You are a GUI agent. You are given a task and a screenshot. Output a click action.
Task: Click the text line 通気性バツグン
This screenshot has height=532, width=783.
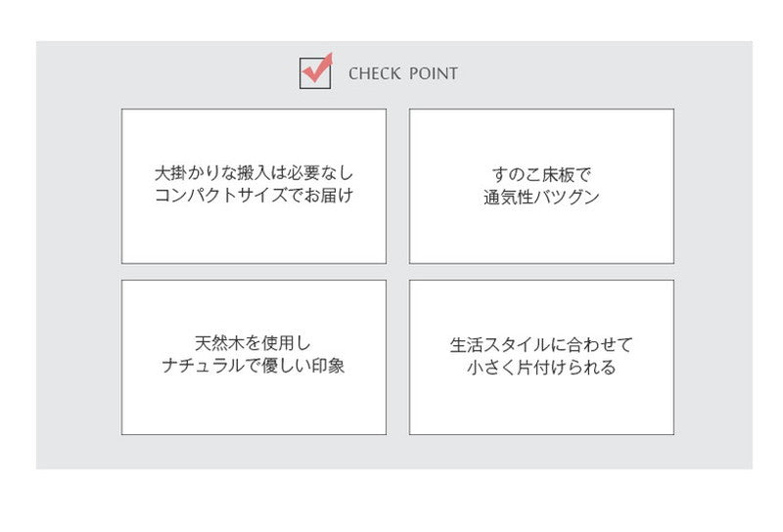tap(541, 197)
